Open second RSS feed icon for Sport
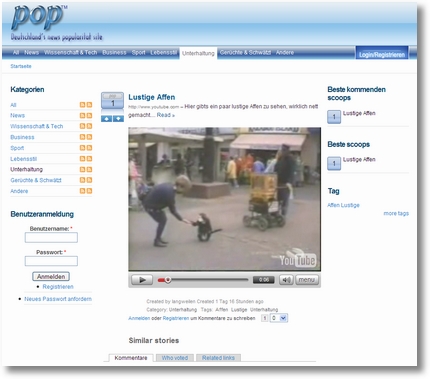 click(x=89, y=148)
